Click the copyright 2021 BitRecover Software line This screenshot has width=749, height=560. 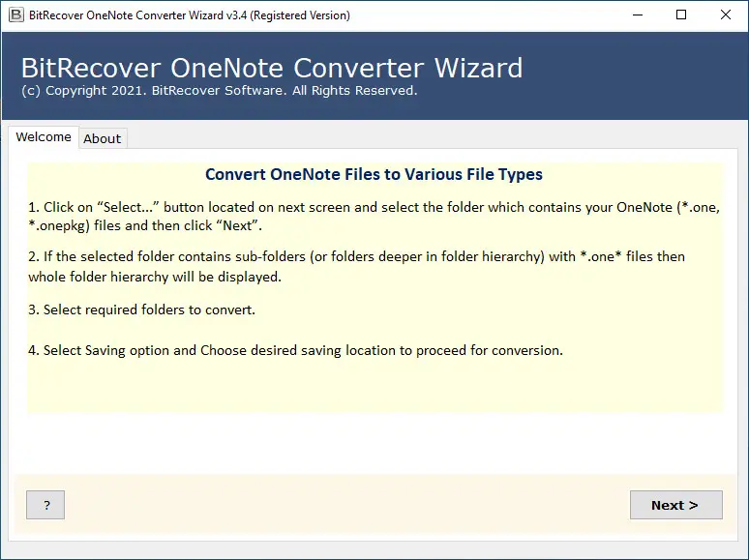click(220, 91)
